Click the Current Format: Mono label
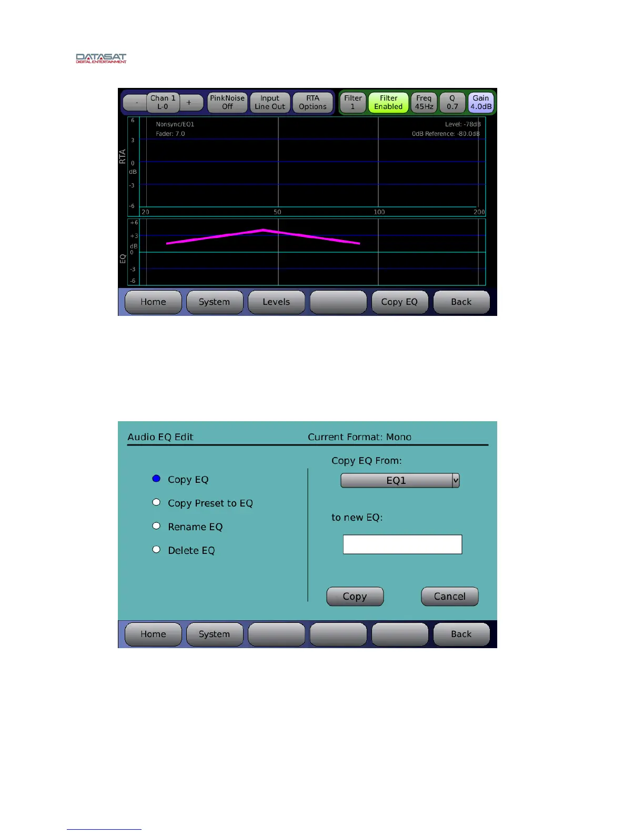 [360, 437]
